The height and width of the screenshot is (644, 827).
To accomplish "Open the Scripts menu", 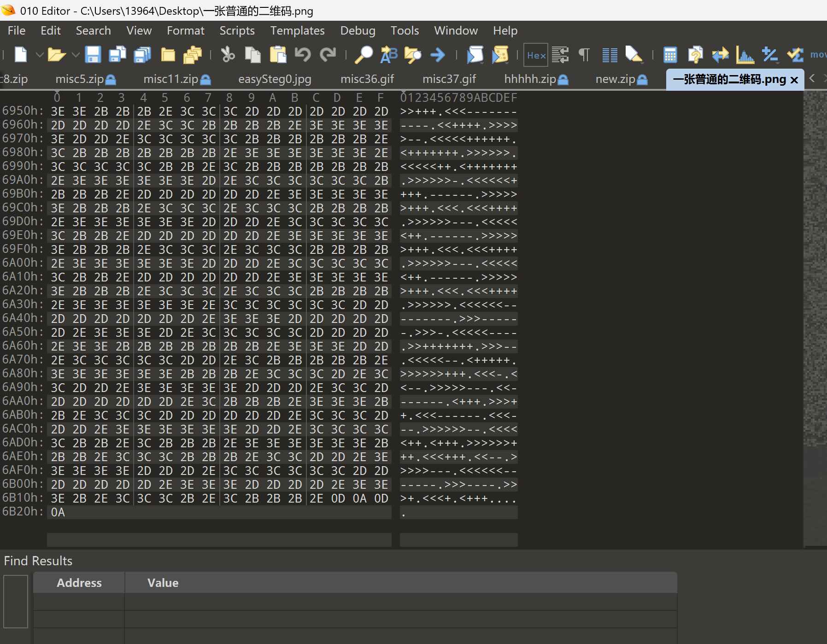I will [x=237, y=30].
